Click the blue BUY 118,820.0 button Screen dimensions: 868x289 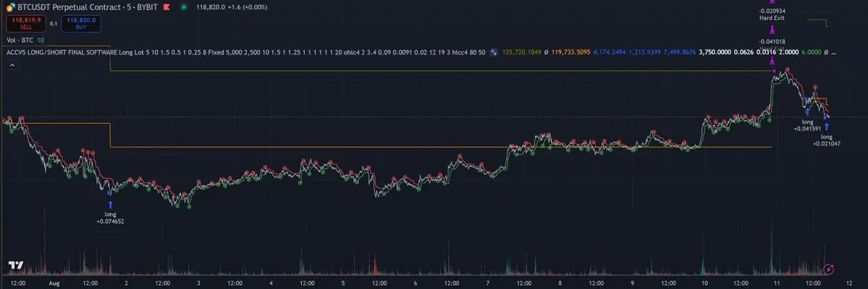coord(81,23)
